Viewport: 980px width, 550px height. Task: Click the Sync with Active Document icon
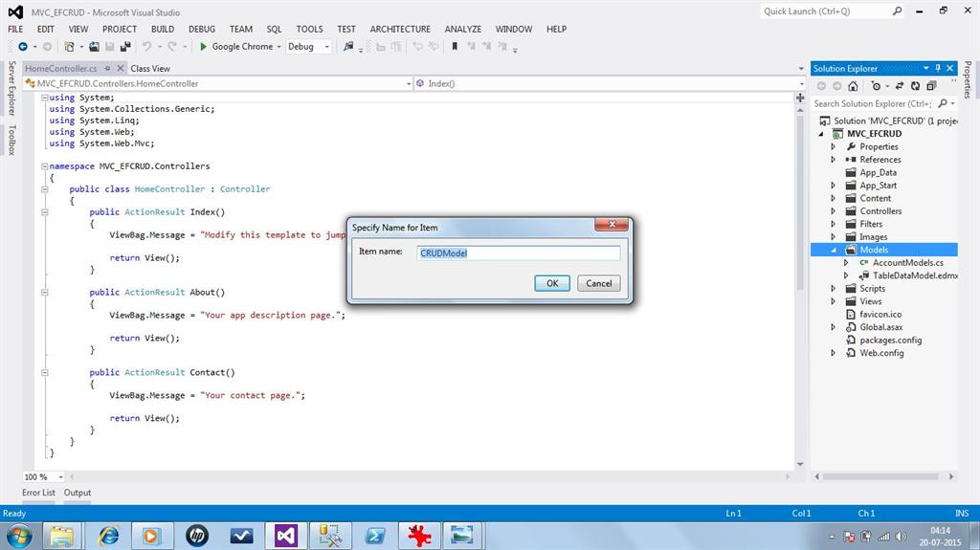[x=900, y=86]
